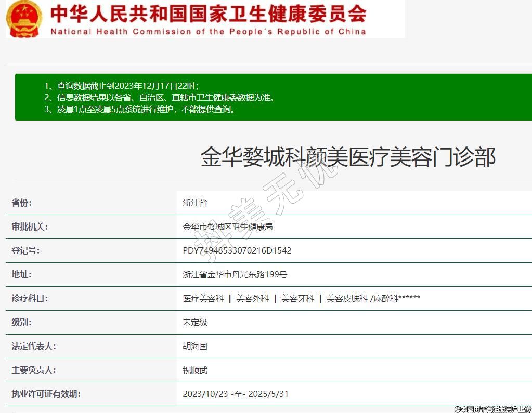Click the 审批机关 row label
Screen dimensions: 532x413
30,227
